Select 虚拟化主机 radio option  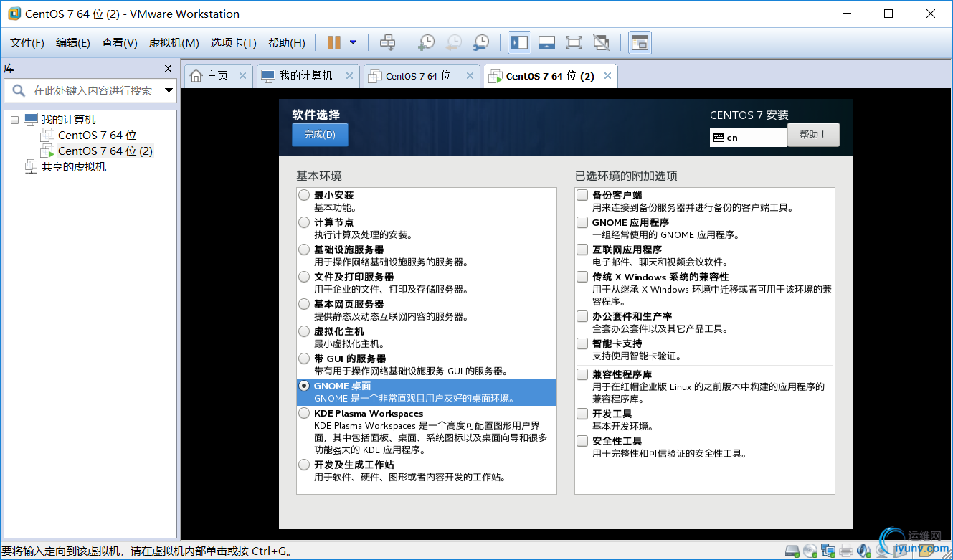305,331
